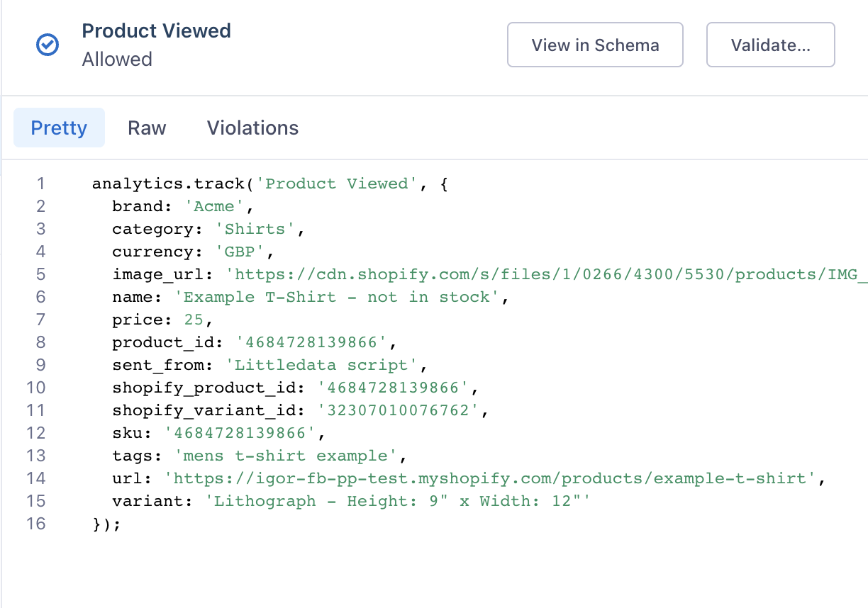Click line number 5 in the gutter
The width and height of the screenshot is (868, 608).
click(x=40, y=274)
